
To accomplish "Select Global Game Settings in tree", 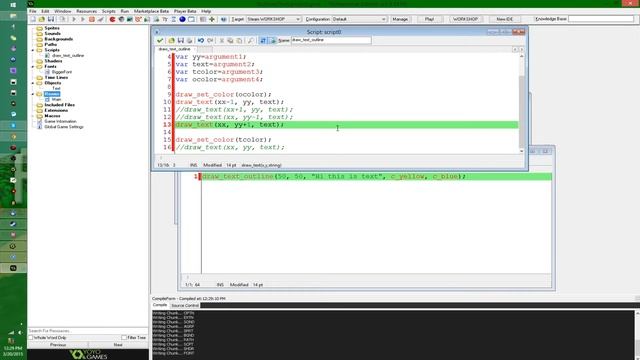I will pos(64,127).
